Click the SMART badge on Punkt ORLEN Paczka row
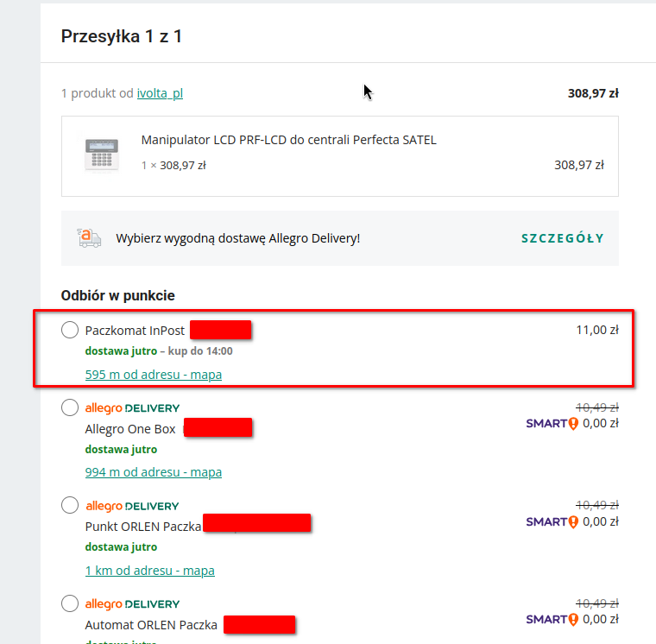 coord(552,521)
